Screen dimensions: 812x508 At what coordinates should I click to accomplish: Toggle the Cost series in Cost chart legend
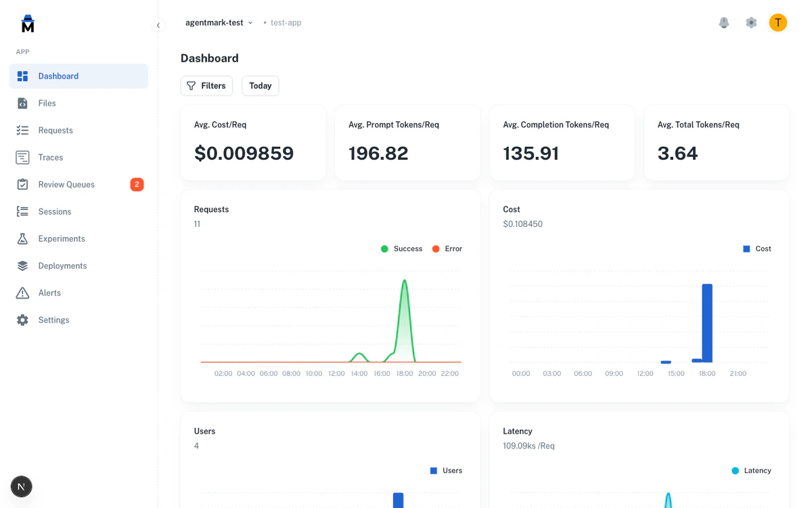point(757,249)
